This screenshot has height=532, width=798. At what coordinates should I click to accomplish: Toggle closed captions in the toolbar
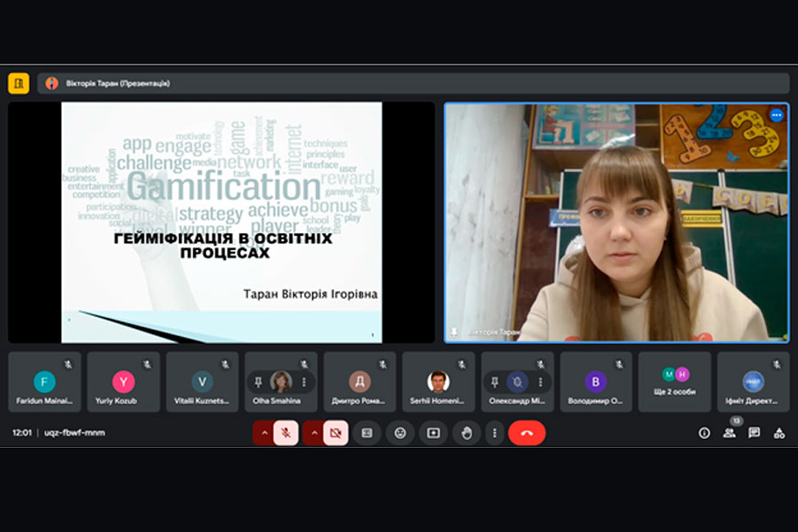(x=366, y=433)
